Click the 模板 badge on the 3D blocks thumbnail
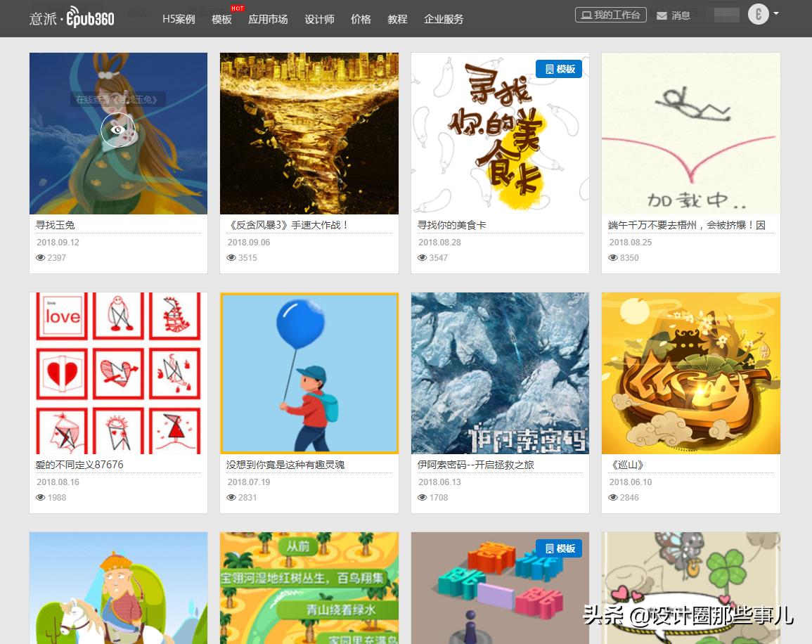Viewport: 812px width, 644px height. (559, 548)
